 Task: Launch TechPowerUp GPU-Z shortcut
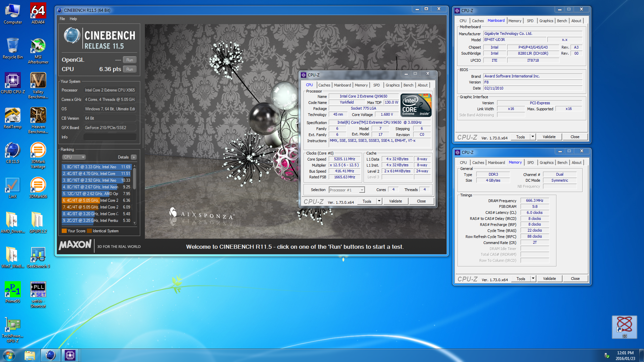(13, 330)
